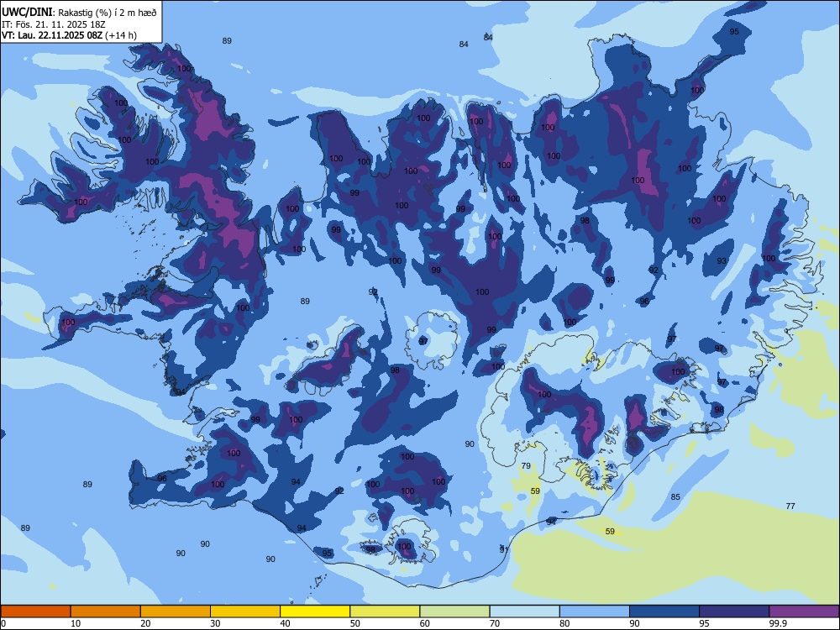Click the '79' humidity value on the map
Screen dimensions: 840x630
pyautogui.click(x=526, y=465)
